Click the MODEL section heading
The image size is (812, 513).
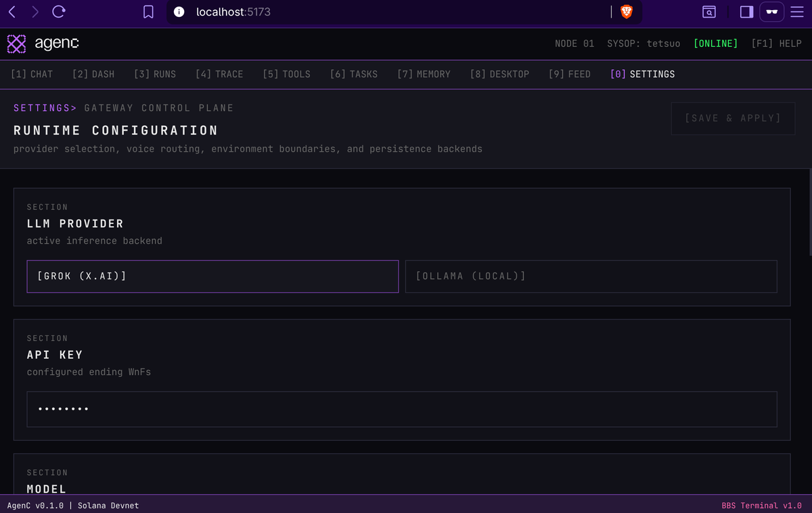coord(47,489)
